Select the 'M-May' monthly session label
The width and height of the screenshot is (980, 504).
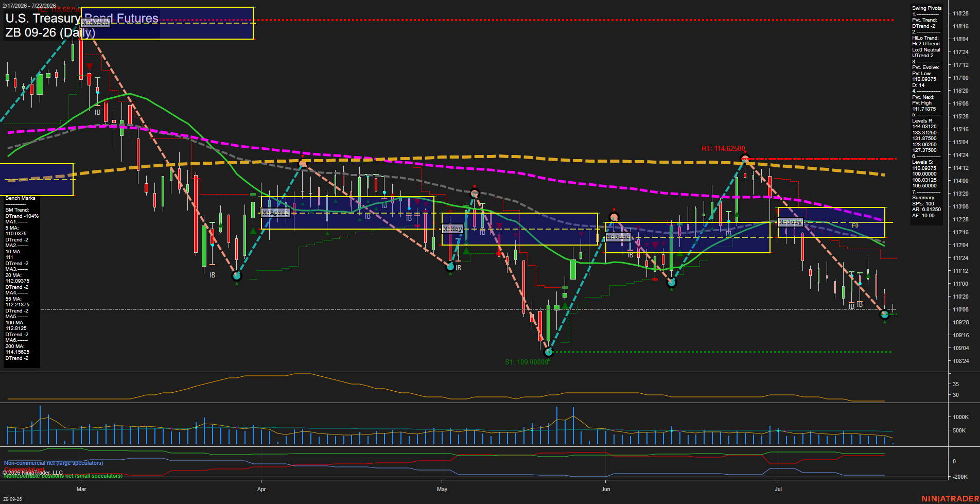point(452,229)
